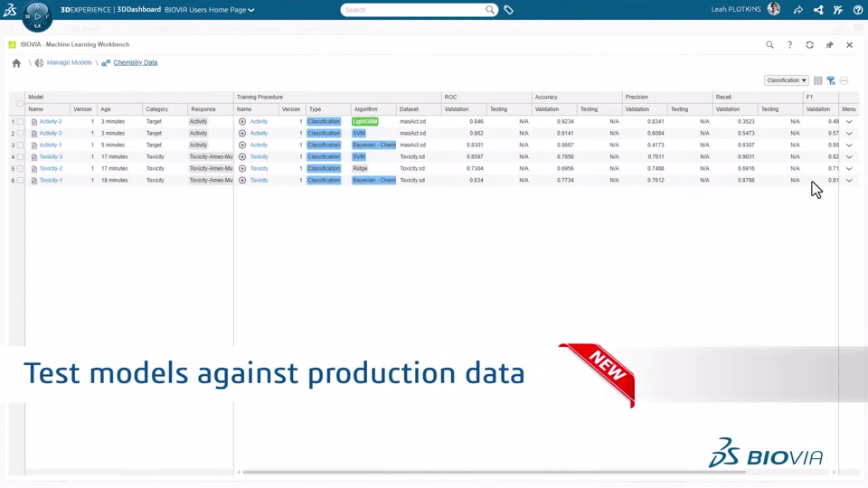Image resolution: width=868 pixels, height=488 pixels.
Task: Open the Activity-1 model link
Action: tap(51, 145)
